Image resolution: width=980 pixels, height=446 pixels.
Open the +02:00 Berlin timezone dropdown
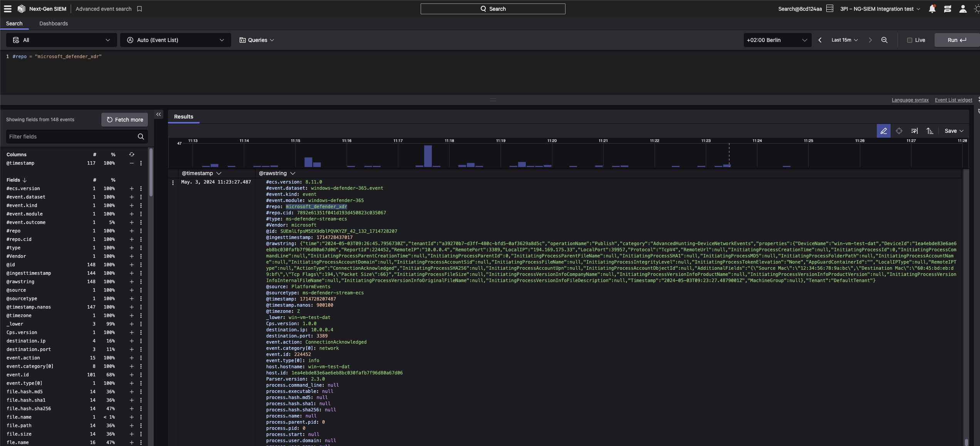click(x=777, y=40)
